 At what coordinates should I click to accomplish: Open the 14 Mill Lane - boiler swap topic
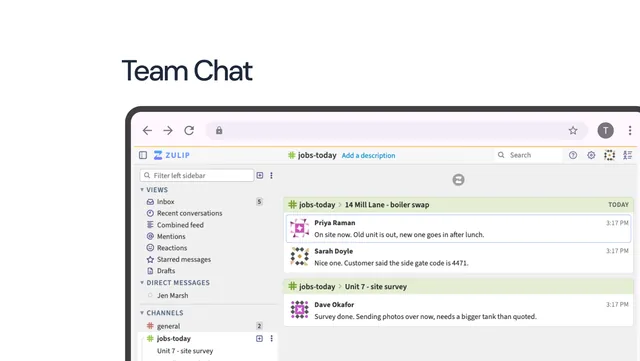point(387,205)
